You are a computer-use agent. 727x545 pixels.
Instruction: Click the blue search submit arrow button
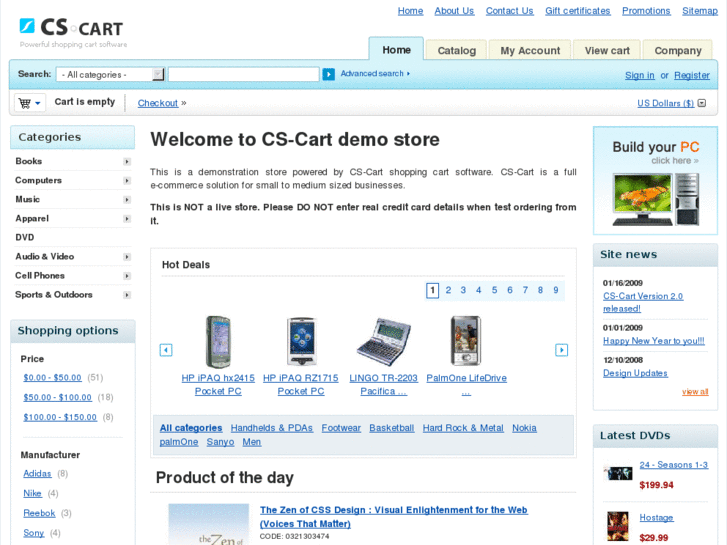[328, 74]
